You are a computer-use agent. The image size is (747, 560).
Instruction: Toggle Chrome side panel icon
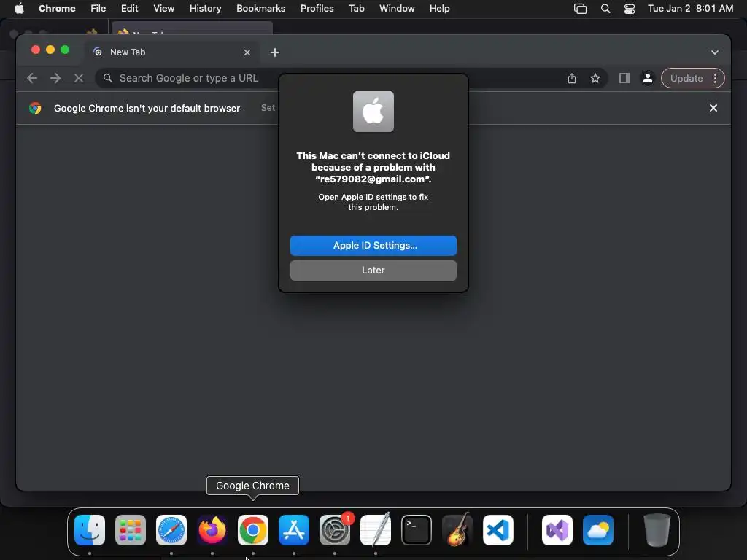pyautogui.click(x=624, y=78)
